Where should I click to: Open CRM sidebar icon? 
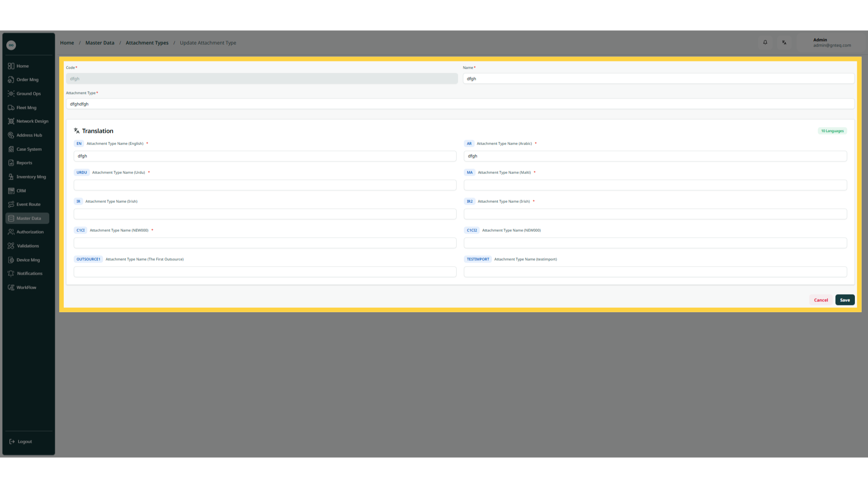(x=11, y=191)
